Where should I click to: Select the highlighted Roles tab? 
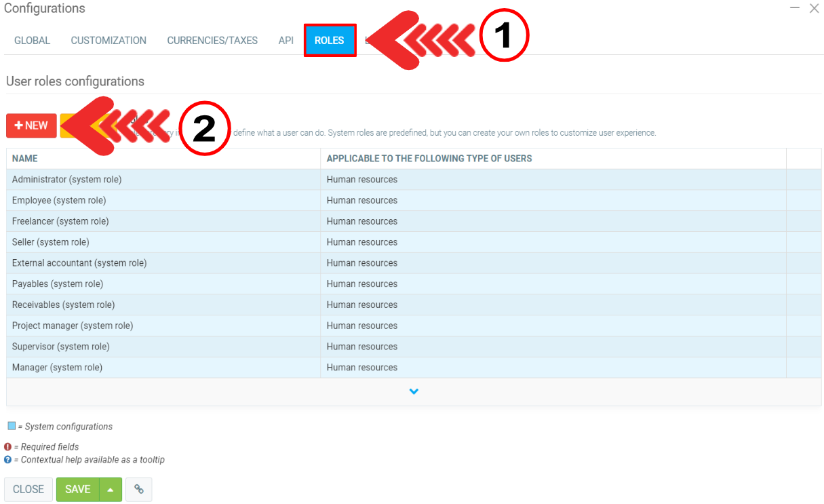pos(330,41)
